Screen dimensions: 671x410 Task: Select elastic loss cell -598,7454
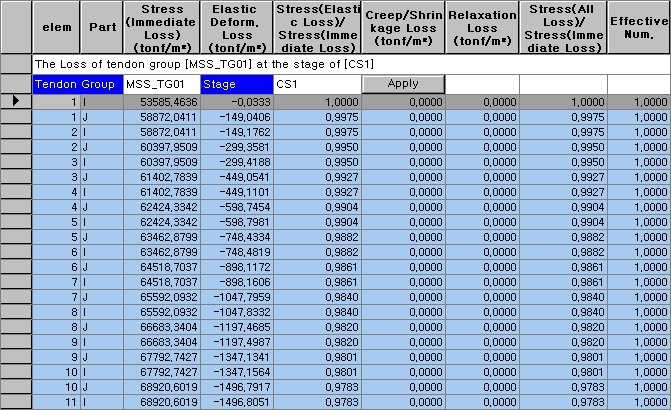click(x=237, y=207)
